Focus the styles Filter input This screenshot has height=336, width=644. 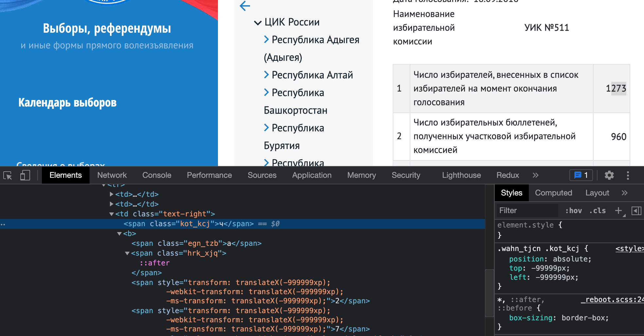pos(527,210)
